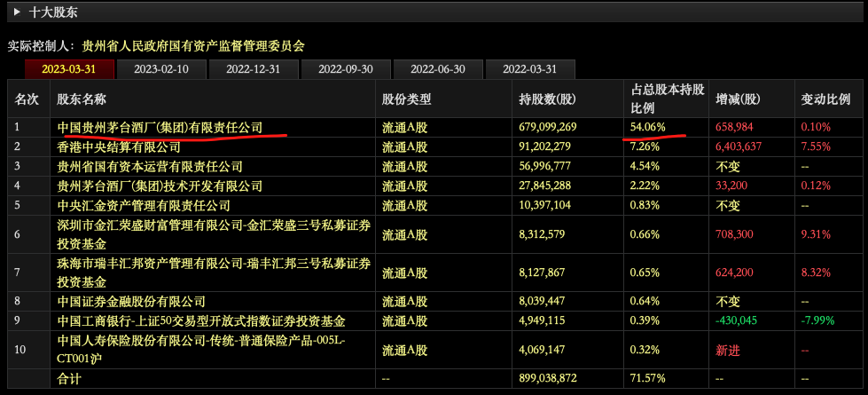The image size is (868, 395).
Task: Select 中国人寿保险股份有限公司 shareholder name
Action: coord(201,350)
